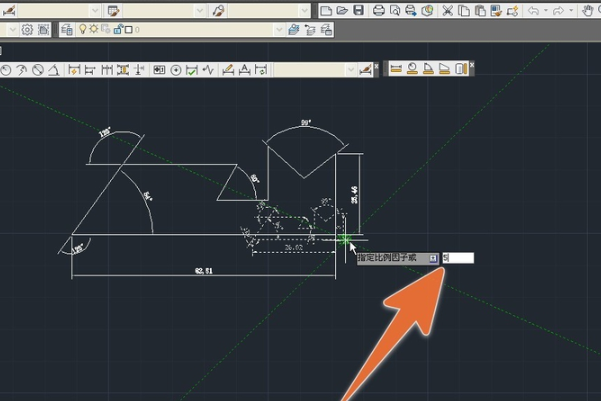Select the Jogged radius dimension tool
This screenshot has height=401, width=601.
tap(21, 70)
